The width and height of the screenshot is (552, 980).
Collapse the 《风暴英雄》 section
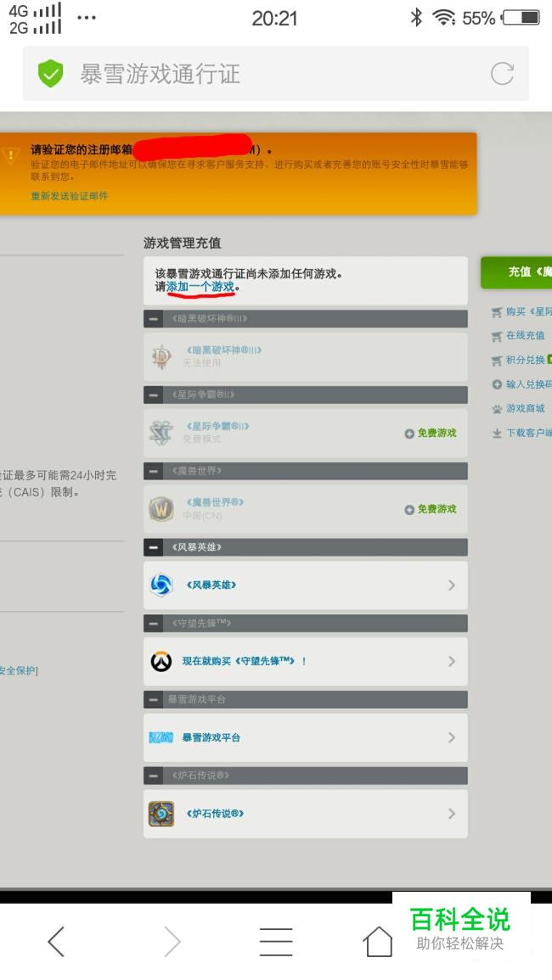154,547
